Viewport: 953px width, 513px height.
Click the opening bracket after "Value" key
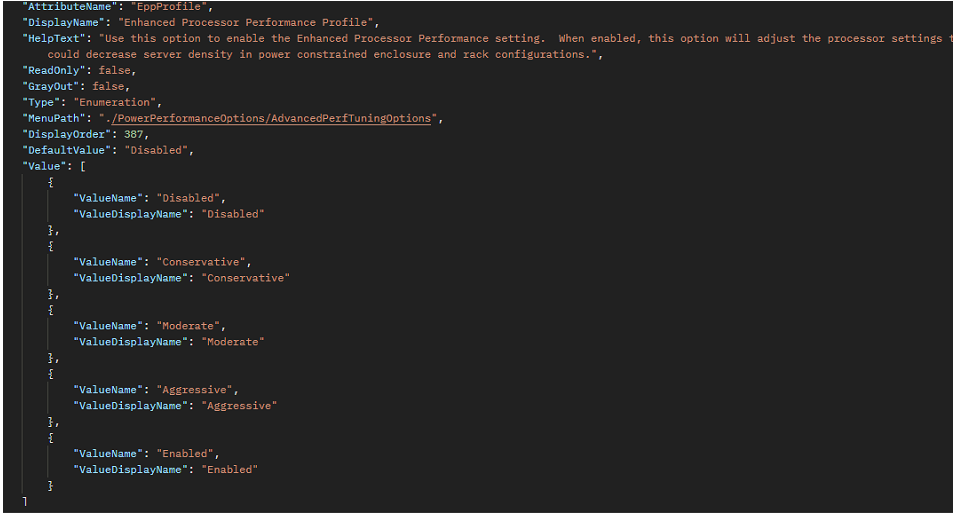tap(83, 166)
